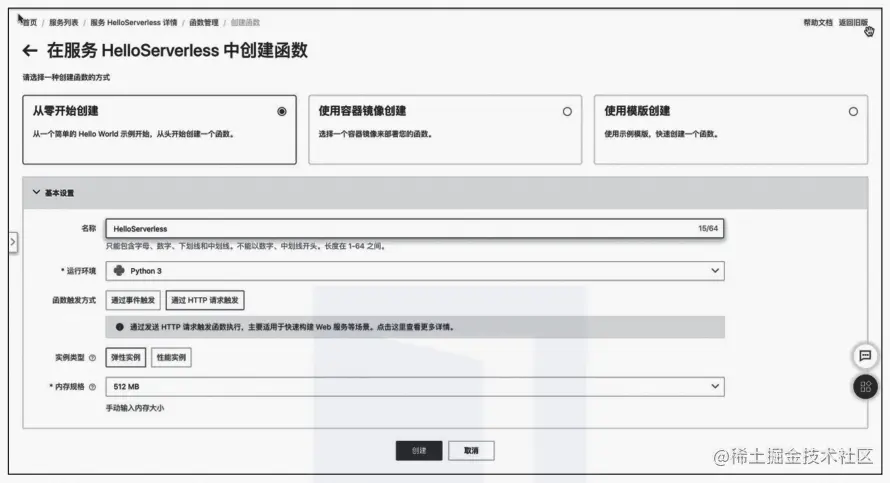Click the back arrow beside page title
Image resolution: width=890 pixels, height=483 pixels.
tap(30, 51)
